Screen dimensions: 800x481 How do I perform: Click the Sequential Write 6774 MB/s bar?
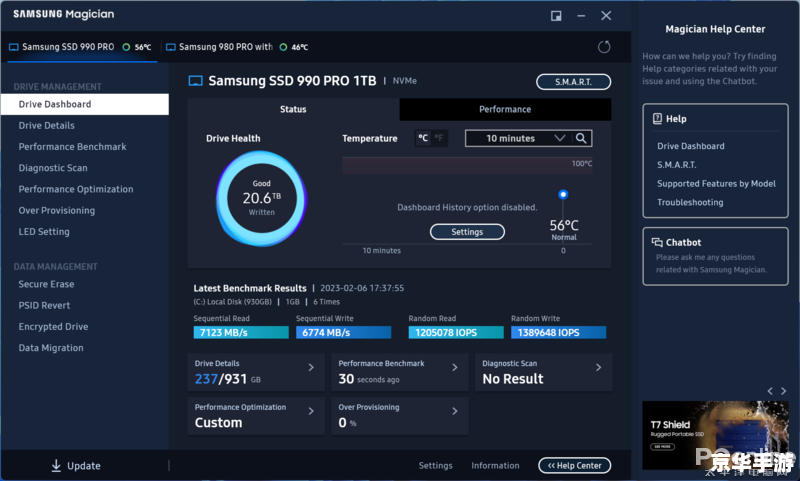343,333
